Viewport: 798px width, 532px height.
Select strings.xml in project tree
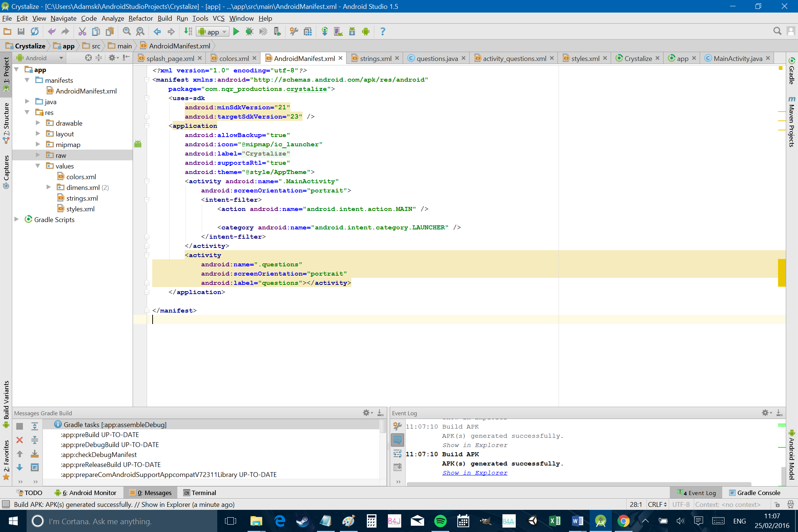click(82, 198)
